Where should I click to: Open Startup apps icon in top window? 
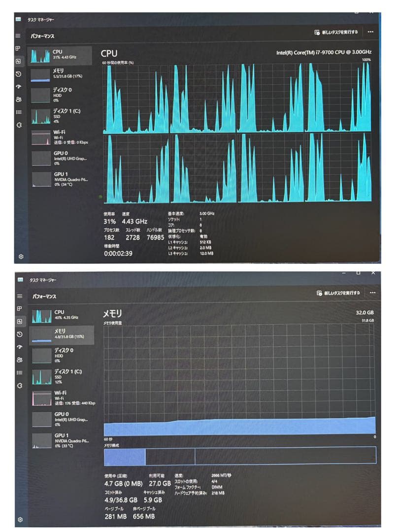(18, 87)
